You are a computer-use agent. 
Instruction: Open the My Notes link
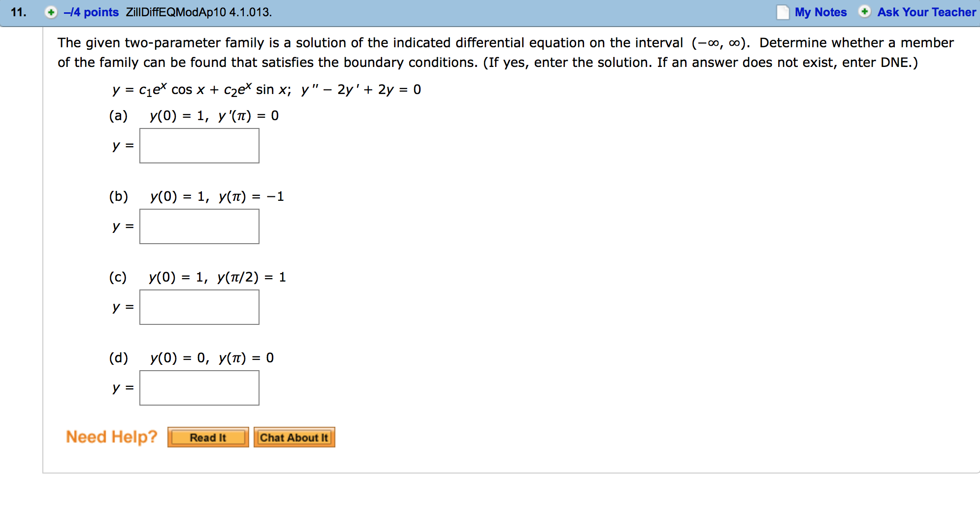820,12
